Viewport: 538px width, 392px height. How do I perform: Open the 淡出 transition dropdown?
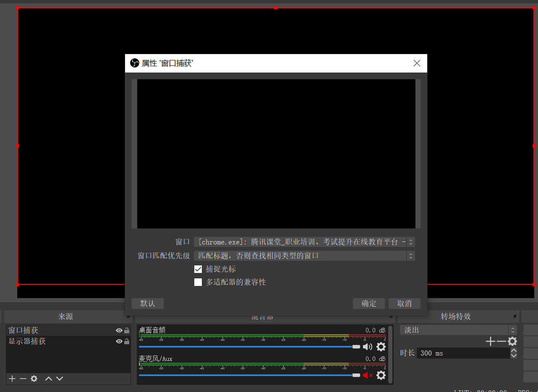click(x=458, y=330)
